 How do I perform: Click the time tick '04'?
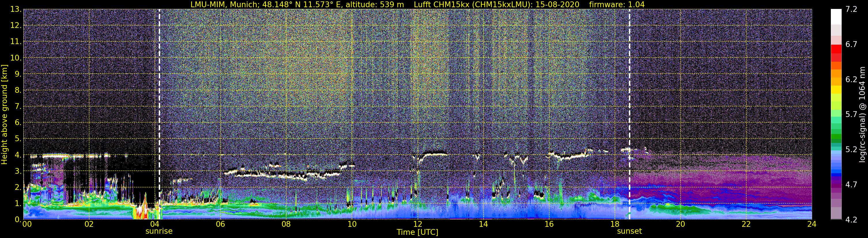(155, 224)
